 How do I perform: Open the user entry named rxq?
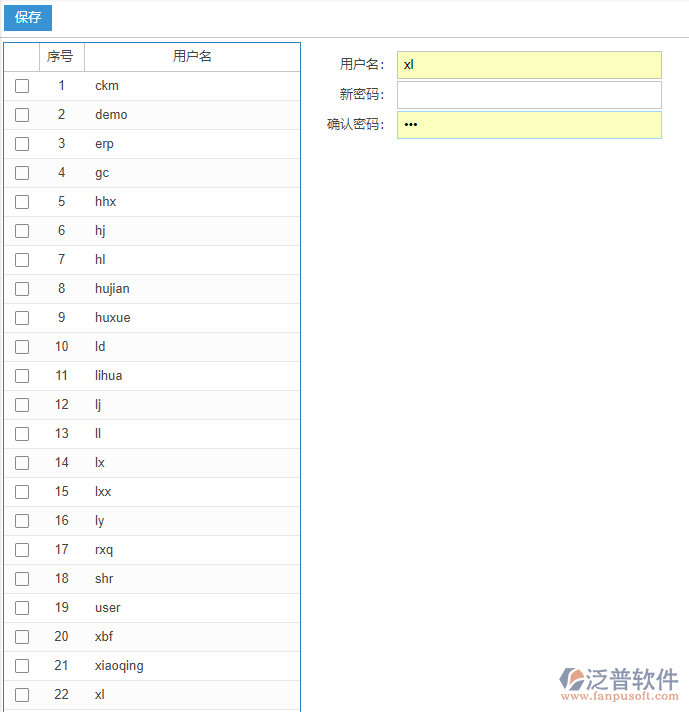click(x=104, y=550)
